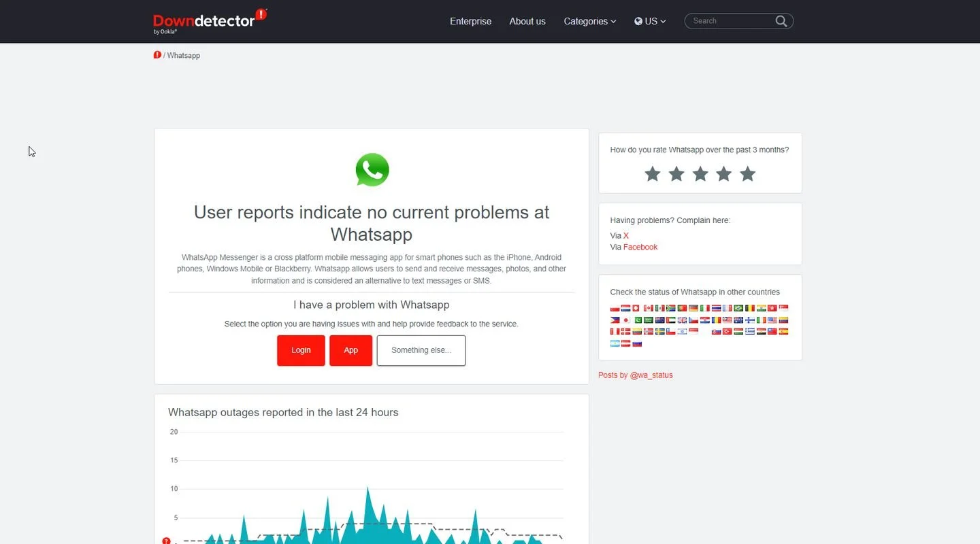Select the Mexico flag

coord(660,308)
